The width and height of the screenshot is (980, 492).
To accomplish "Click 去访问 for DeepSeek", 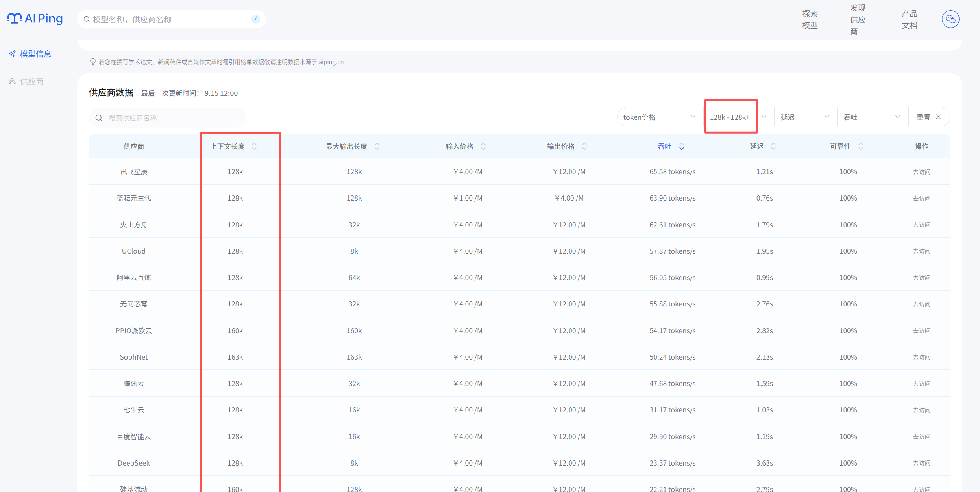I will (x=922, y=463).
